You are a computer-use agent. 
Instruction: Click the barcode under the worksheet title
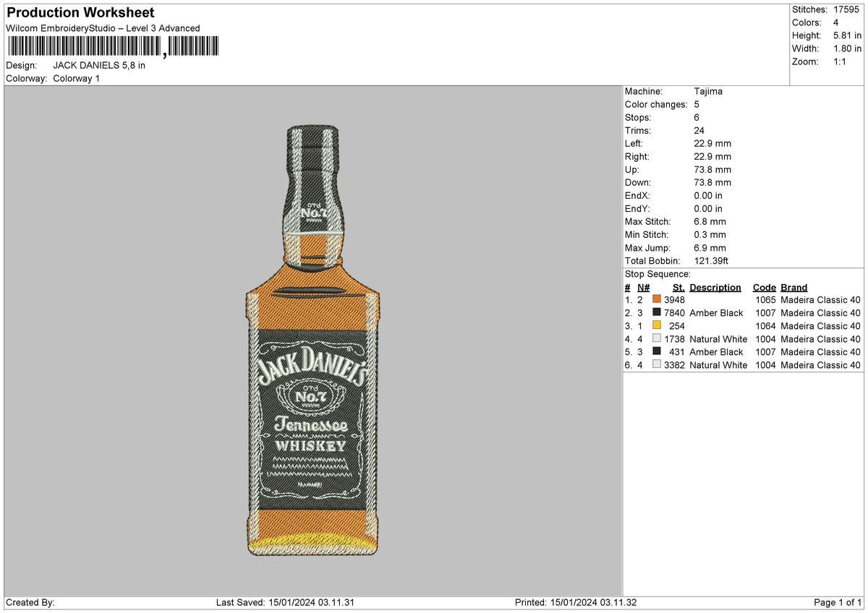[x=112, y=47]
